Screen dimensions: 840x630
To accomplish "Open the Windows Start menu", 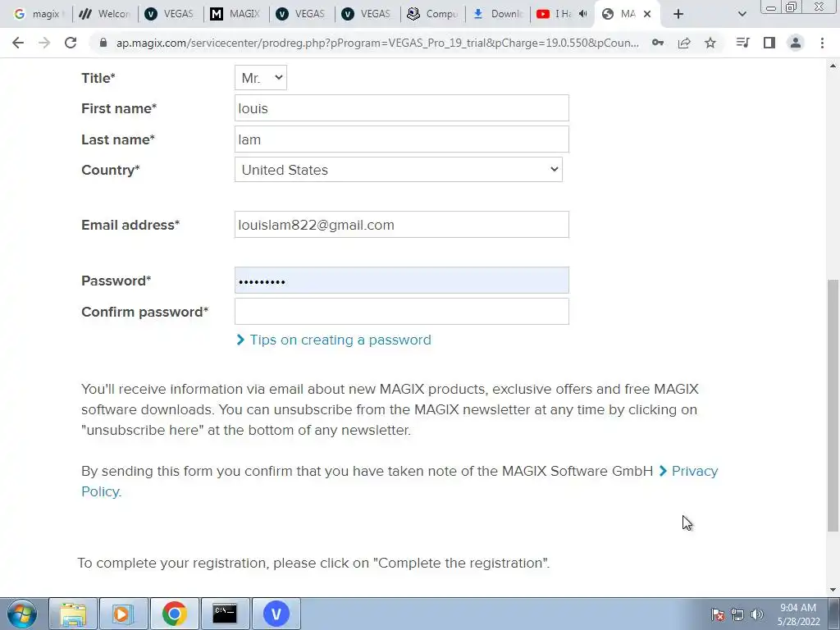I will tap(22, 614).
